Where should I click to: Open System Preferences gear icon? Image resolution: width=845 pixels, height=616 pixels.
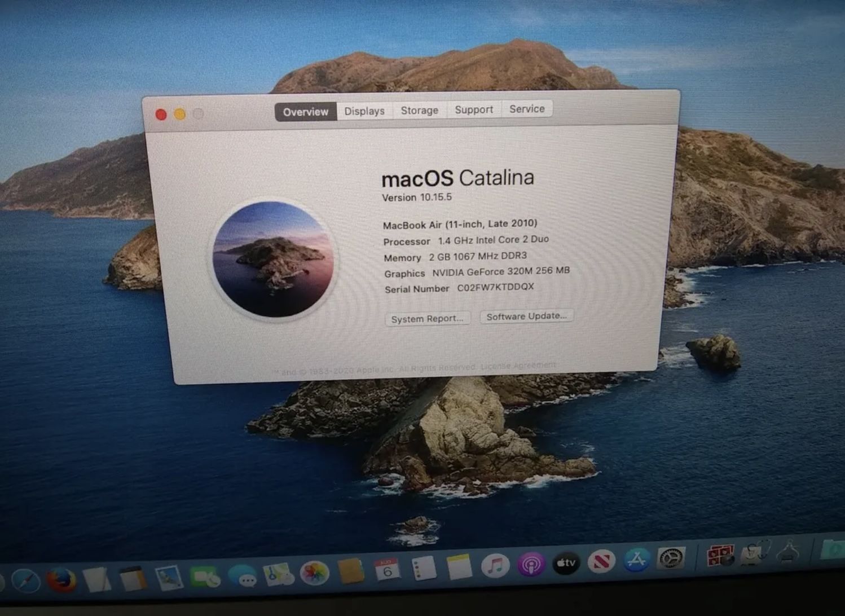[671, 558]
